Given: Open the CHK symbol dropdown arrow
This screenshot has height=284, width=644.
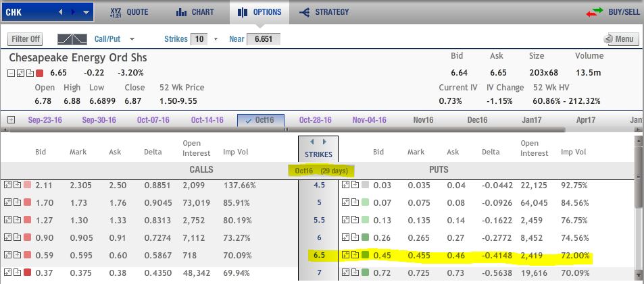Looking at the screenshot, I should [86, 12].
